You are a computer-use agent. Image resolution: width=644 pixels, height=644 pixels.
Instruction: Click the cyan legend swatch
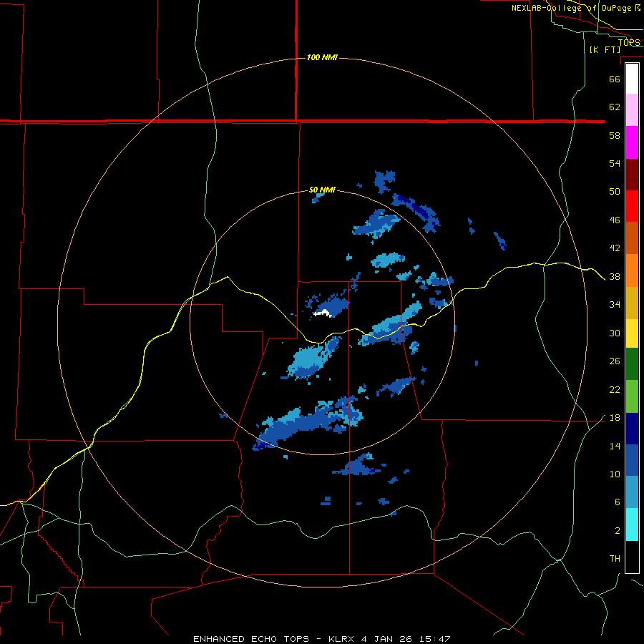coord(632,525)
